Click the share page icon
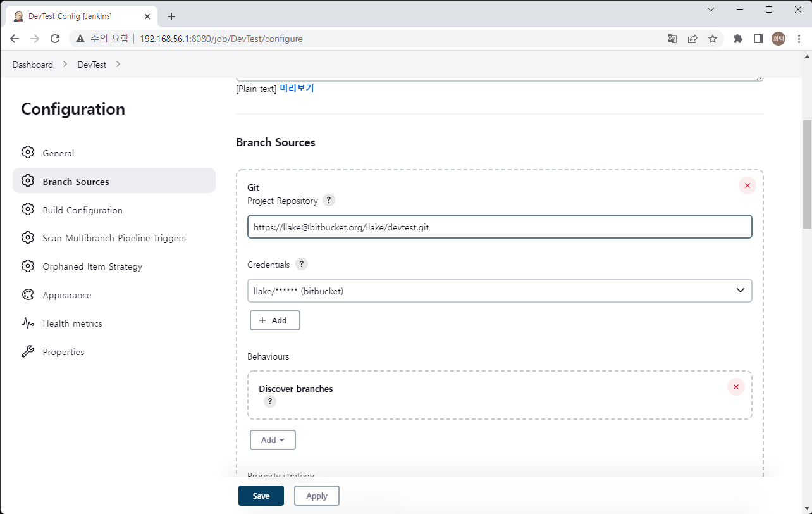Screen dimensions: 812x514 (692, 39)
